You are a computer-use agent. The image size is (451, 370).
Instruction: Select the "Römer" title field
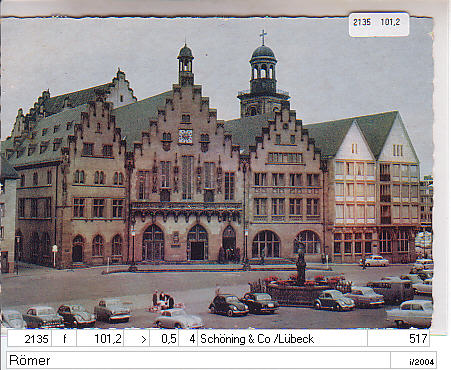[x=198, y=360]
